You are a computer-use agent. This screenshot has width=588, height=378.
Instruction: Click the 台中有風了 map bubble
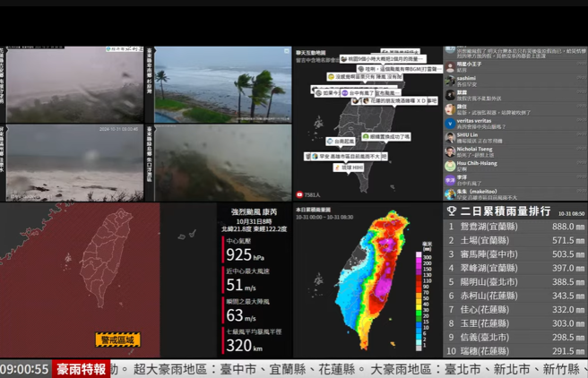[358, 93]
